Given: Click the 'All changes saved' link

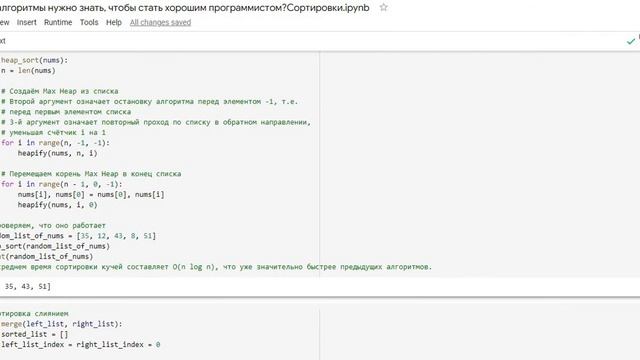Looking at the screenshot, I should (x=160, y=22).
